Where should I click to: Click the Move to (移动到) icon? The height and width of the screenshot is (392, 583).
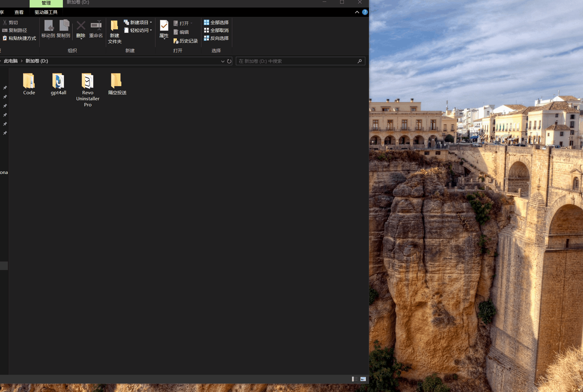point(48,26)
